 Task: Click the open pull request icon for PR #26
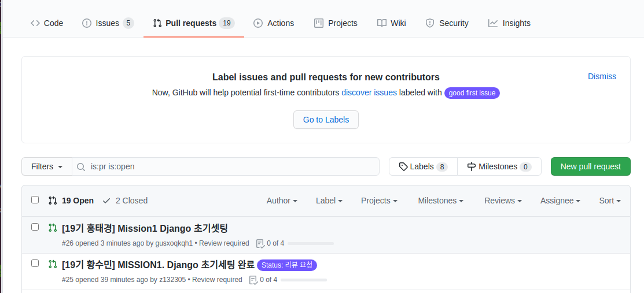pyautogui.click(x=52, y=228)
